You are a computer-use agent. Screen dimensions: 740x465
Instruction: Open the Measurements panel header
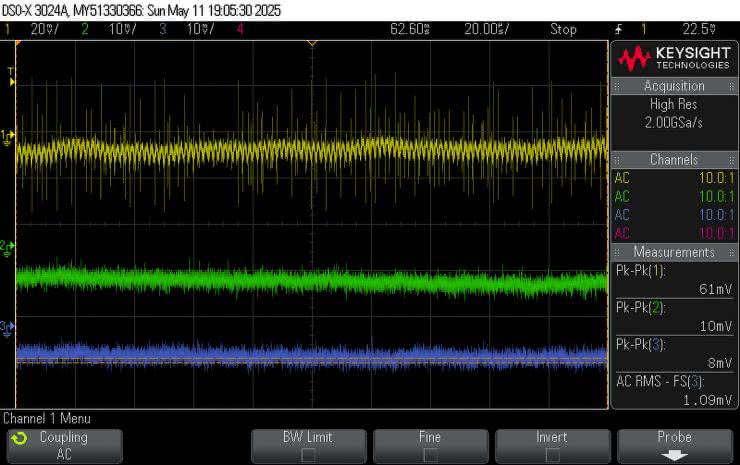coord(674,252)
